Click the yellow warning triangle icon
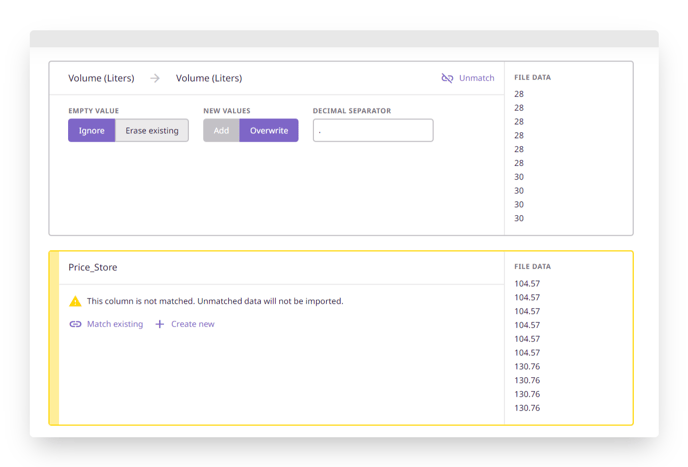 pos(75,301)
